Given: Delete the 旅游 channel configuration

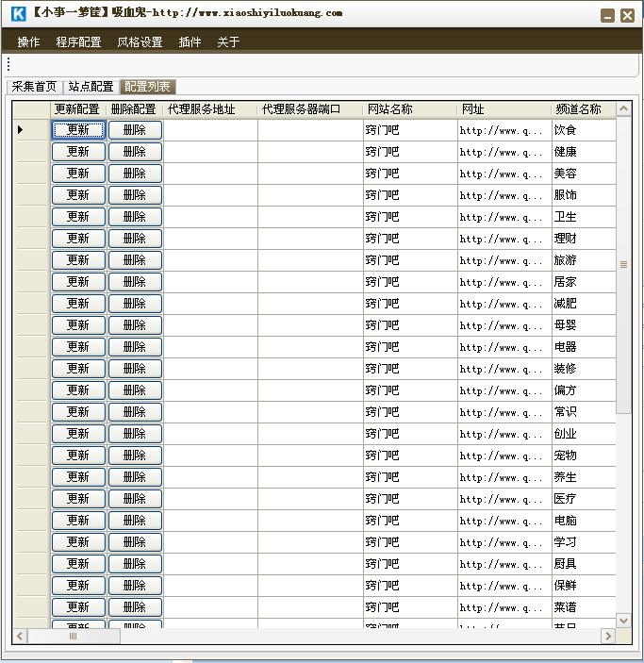Looking at the screenshot, I should 135,260.
